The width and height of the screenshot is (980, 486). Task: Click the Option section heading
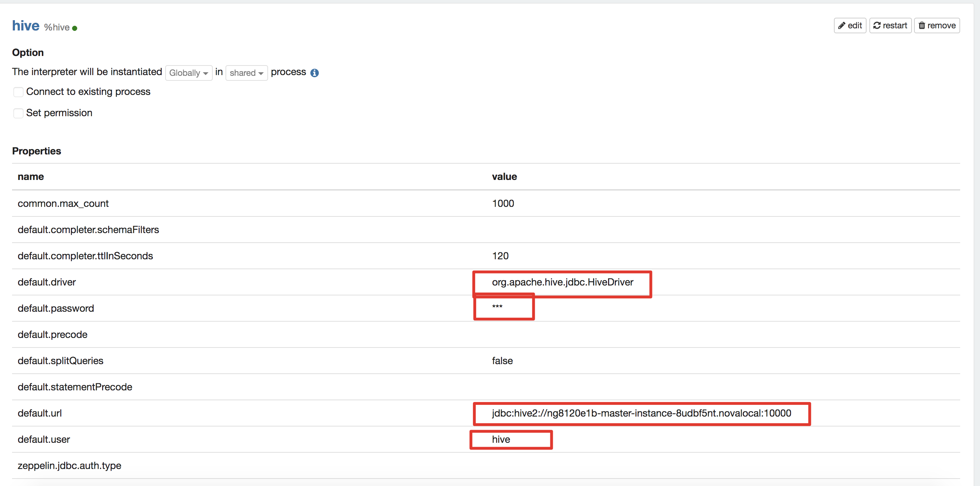click(28, 52)
